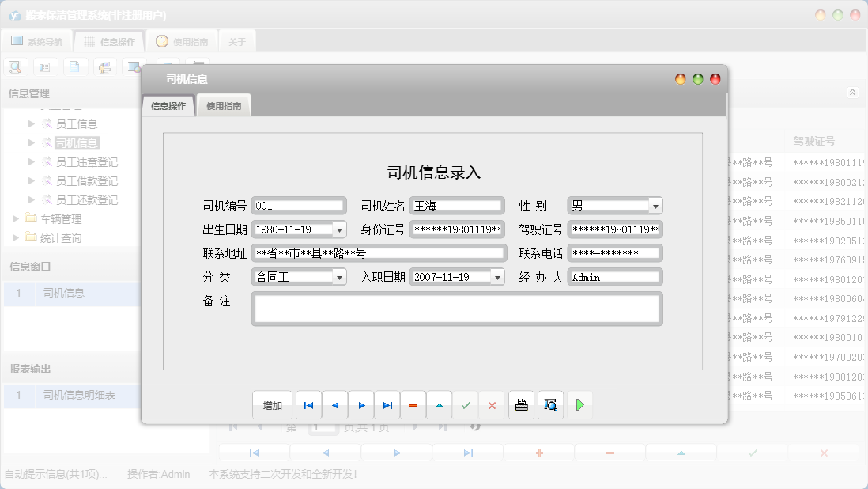Open the 性别 dropdown showing 男
The height and width of the screenshot is (489, 868).
click(x=657, y=205)
